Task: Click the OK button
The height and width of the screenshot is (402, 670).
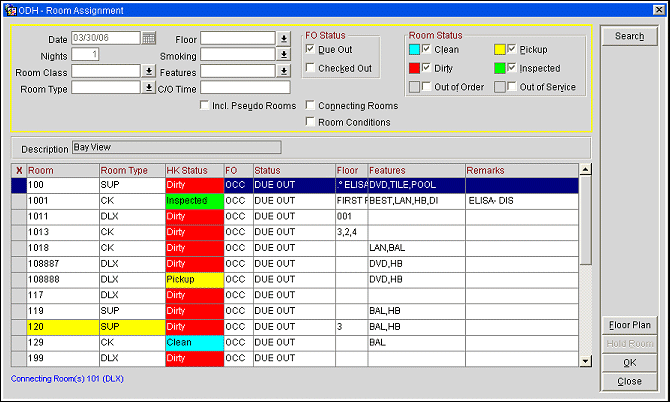Action: tap(629, 363)
